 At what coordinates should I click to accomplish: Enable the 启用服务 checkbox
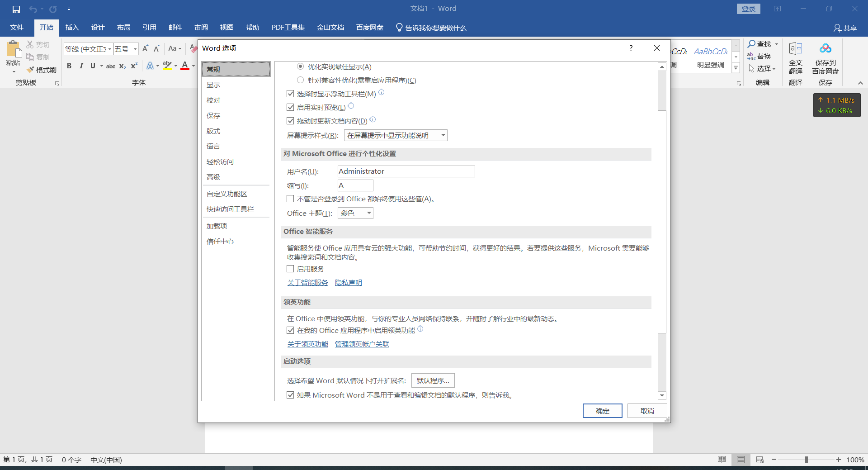(x=290, y=269)
